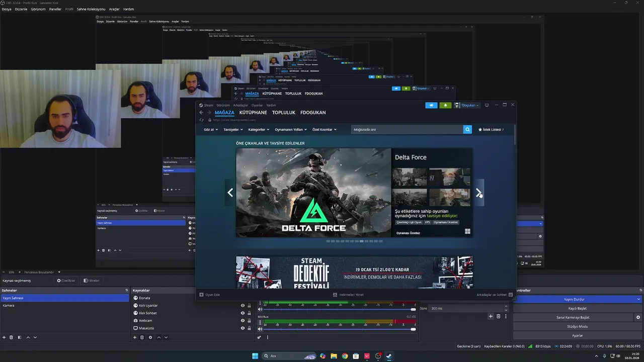644x362 pixels.
Task: Open OBS Araçlar menu
Action: pyautogui.click(x=114, y=9)
